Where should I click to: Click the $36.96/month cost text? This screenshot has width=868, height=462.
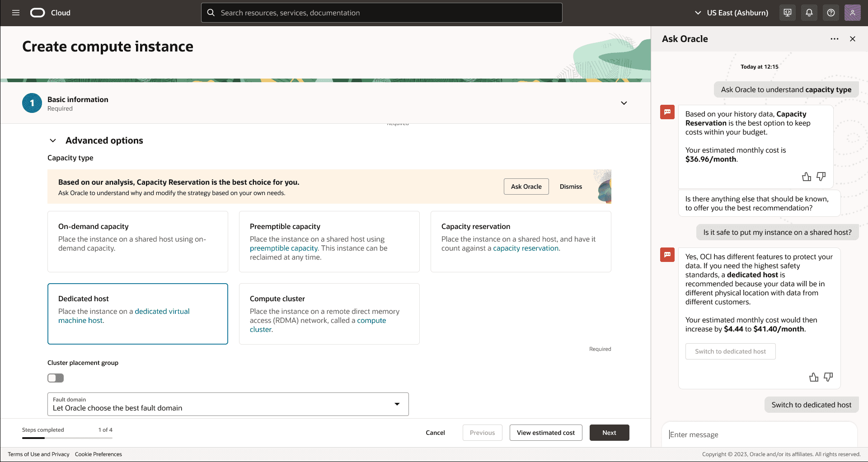pyautogui.click(x=711, y=159)
